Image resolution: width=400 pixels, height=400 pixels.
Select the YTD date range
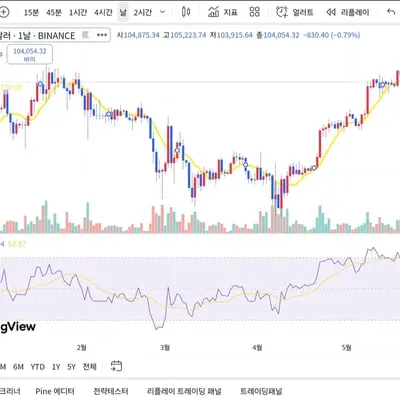tap(38, 367)
